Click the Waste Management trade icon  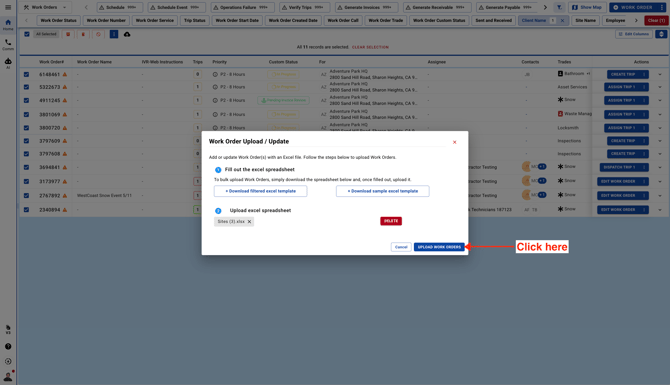(x=560, y=114)
